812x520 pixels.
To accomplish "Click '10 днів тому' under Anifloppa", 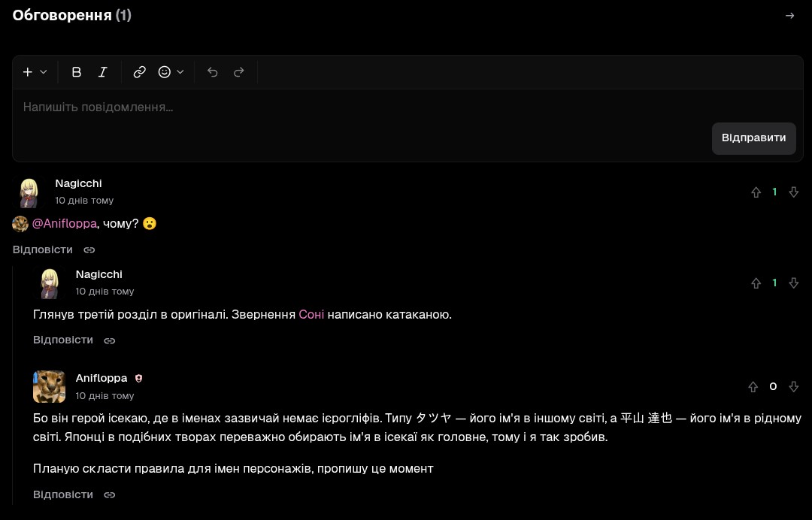I will coord(105,396).
